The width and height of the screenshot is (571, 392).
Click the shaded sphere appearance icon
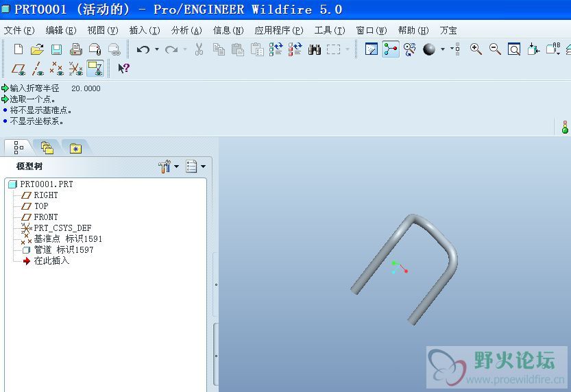point(429,49)
